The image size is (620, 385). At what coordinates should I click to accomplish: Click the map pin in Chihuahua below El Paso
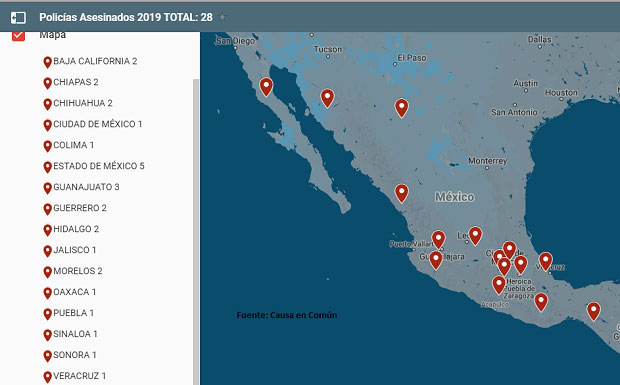[x=402, y=108]
